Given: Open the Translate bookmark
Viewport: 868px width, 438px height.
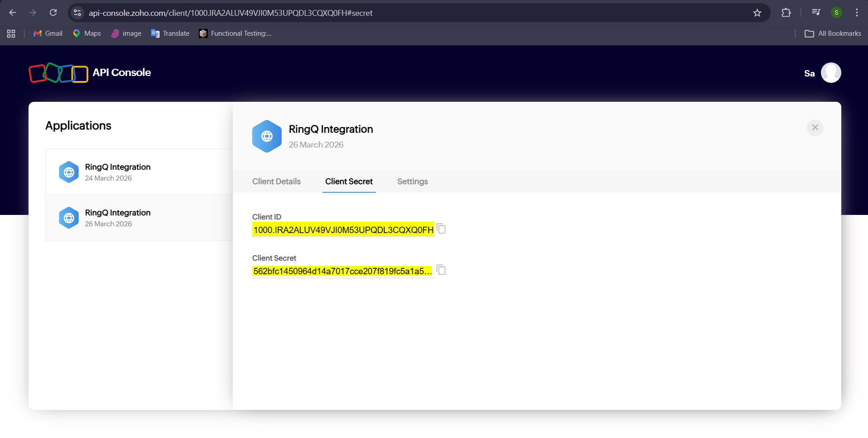Looking at the screenshot, I should coord(170,33).
